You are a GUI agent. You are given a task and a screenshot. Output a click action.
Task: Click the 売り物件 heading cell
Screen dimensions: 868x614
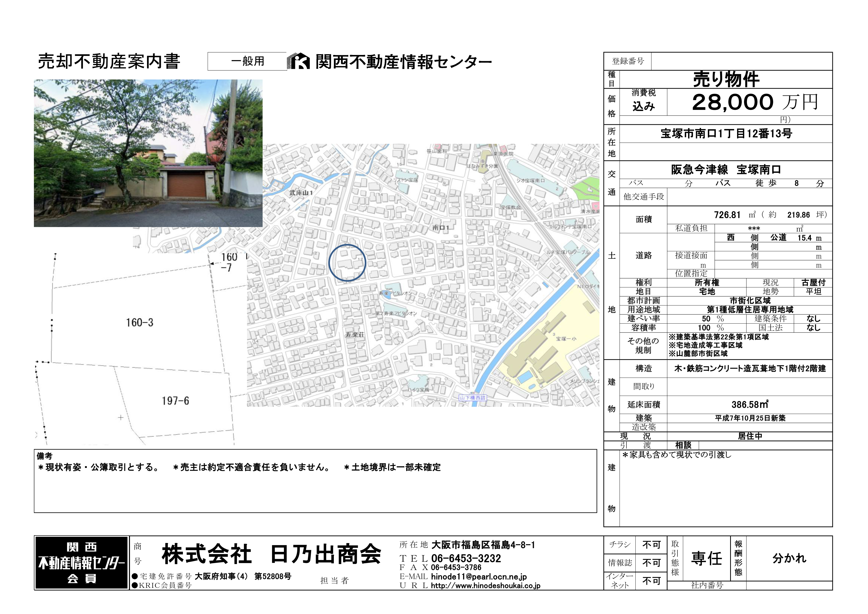(726, 79)
